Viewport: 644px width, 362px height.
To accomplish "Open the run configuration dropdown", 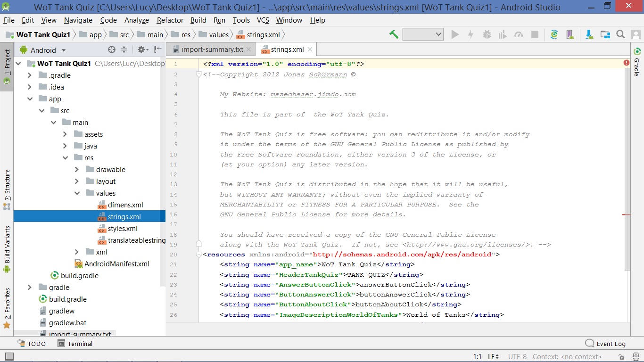I will click(x=423, y=34).
